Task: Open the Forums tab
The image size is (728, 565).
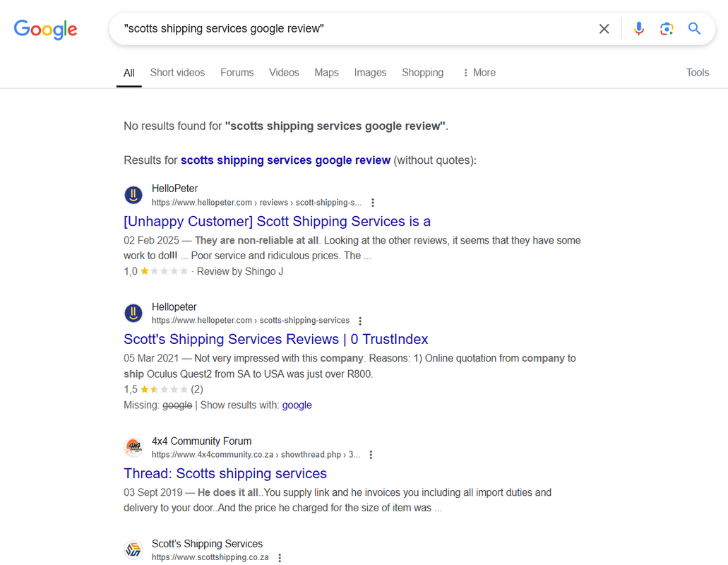Action: click(237, 73)
